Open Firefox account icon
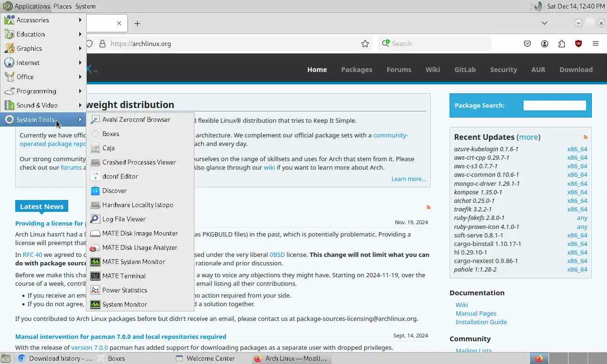 coord(544,44)
